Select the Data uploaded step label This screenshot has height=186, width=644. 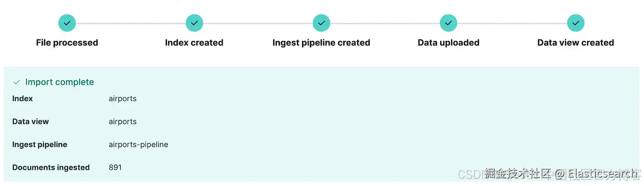coord(448,43)
